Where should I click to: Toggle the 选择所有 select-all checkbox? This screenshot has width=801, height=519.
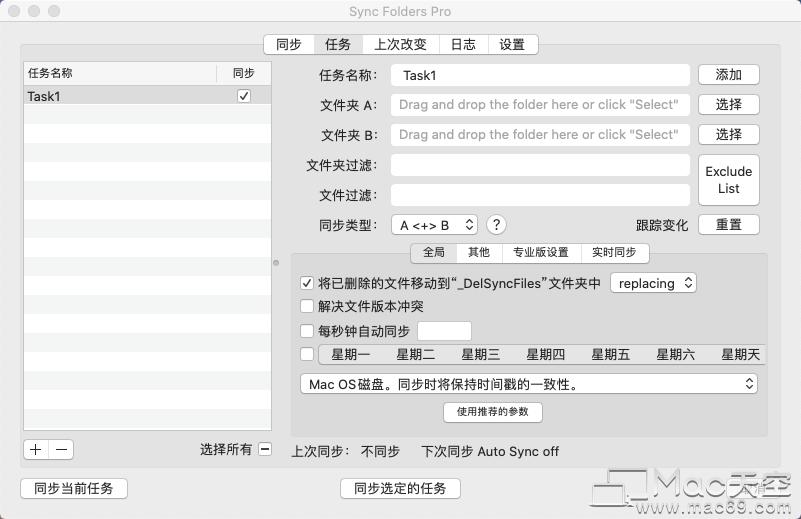(265, 449)
